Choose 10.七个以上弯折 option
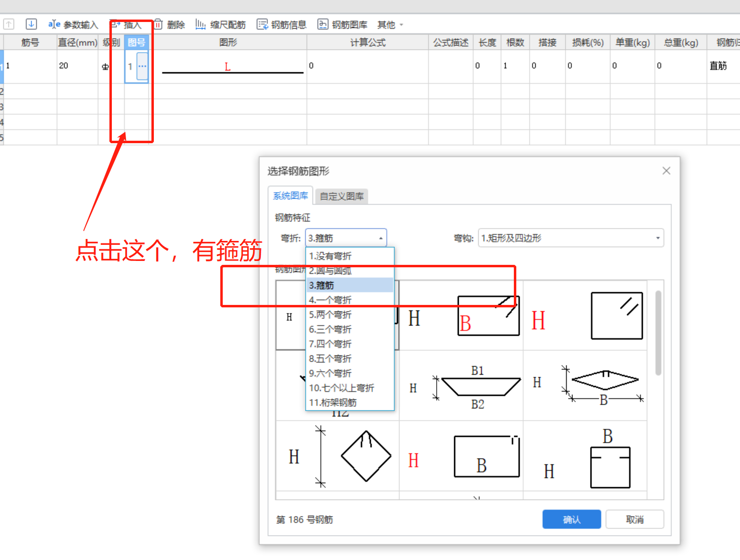This screenshot has width=740, height=560. point(350,388)
